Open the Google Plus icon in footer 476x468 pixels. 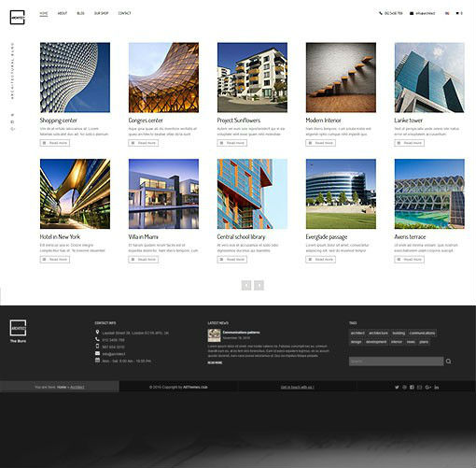tap(428, 387)
